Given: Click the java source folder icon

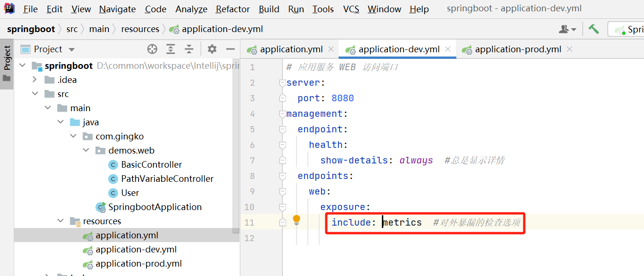Looking at the screenshot, I should 75,122.
